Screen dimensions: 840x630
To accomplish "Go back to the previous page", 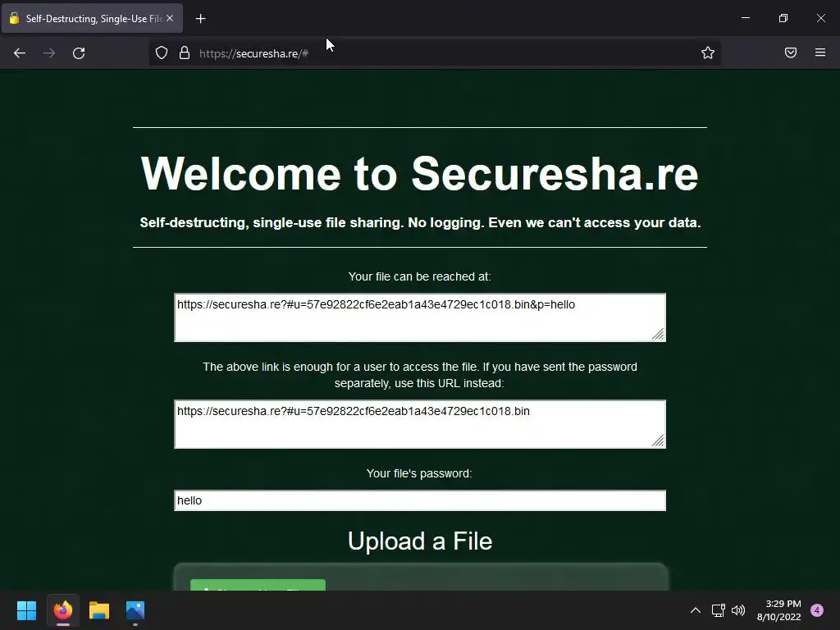I will [x=20, y=53].
